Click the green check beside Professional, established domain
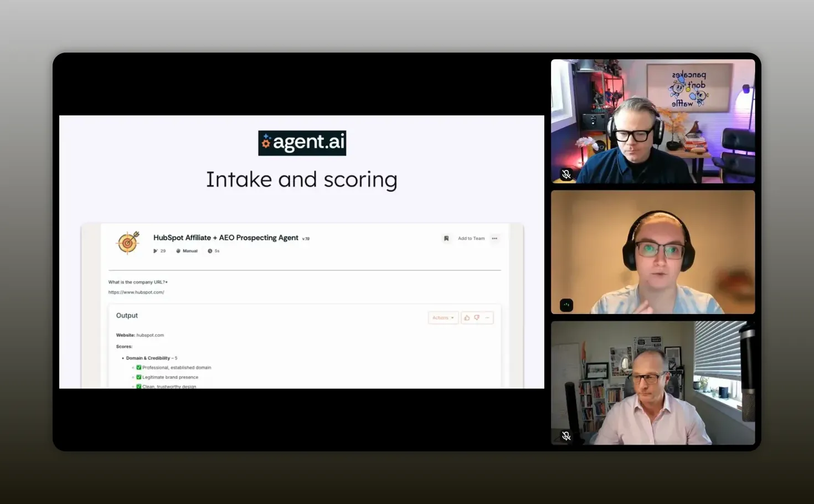The height and width of the screenshot is (504, 814). click(139, 367)
